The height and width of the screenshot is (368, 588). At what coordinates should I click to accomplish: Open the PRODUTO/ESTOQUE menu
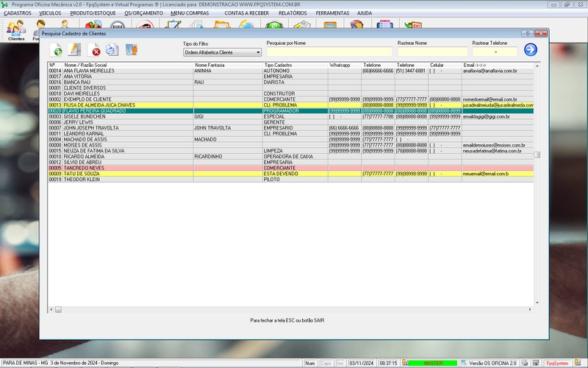(93, 13)
